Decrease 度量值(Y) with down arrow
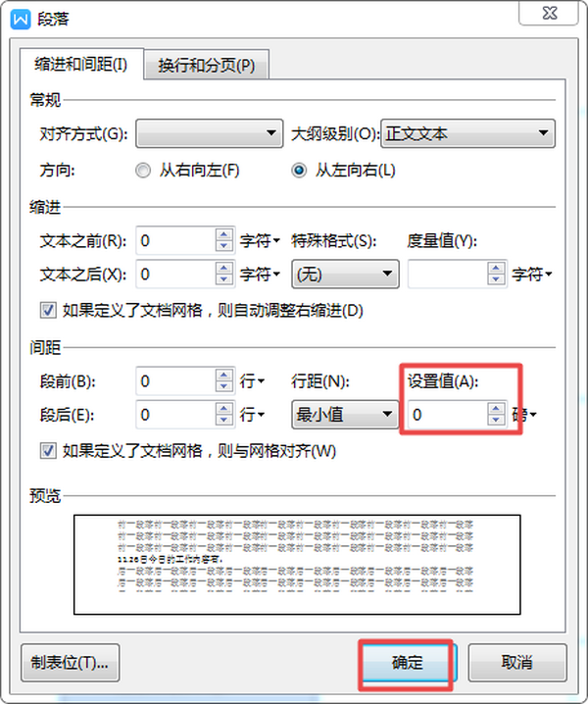The width and height of the screenshot is (588, 704). coord(496,279)
